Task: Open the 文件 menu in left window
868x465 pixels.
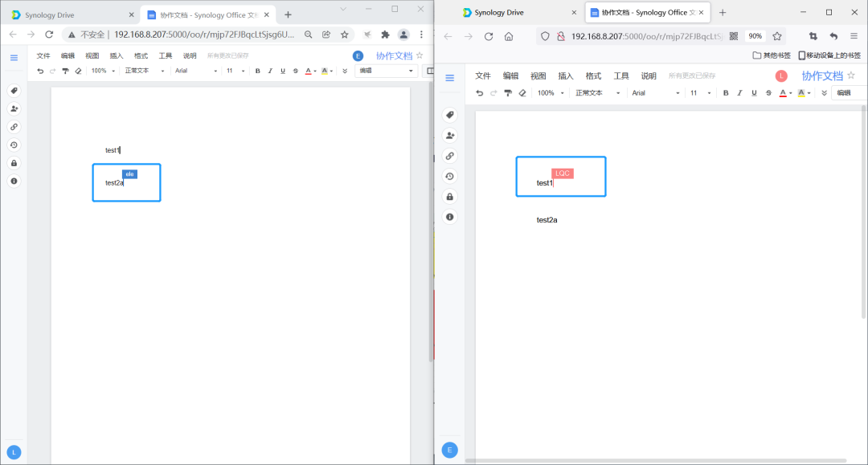Action: click(43, 56)
